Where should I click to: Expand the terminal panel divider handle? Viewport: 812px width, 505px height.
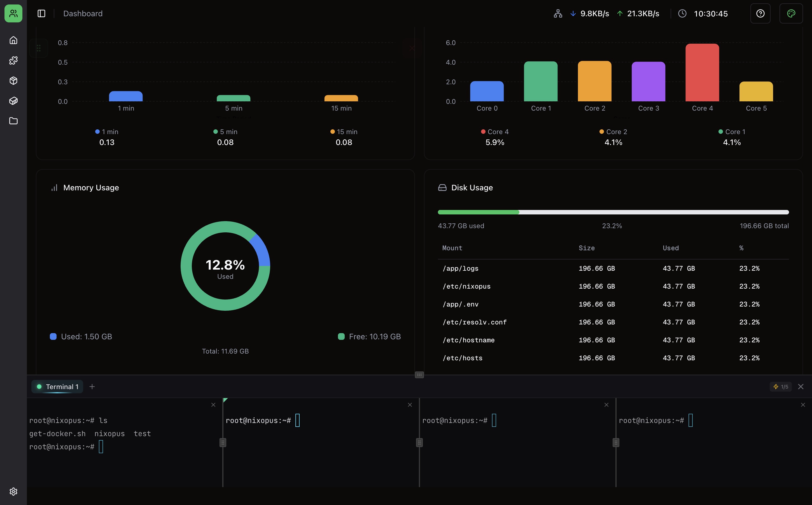(x=419, y=375)
